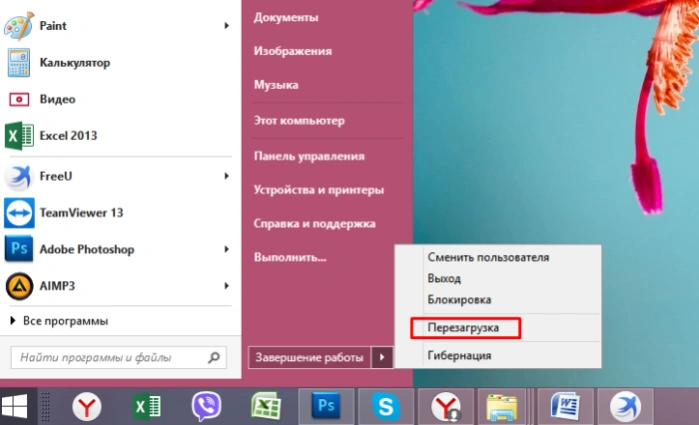This screenshot has height=425, width=699.
Task: Switch to Skype in the taskbar
Action: (386, 406)
